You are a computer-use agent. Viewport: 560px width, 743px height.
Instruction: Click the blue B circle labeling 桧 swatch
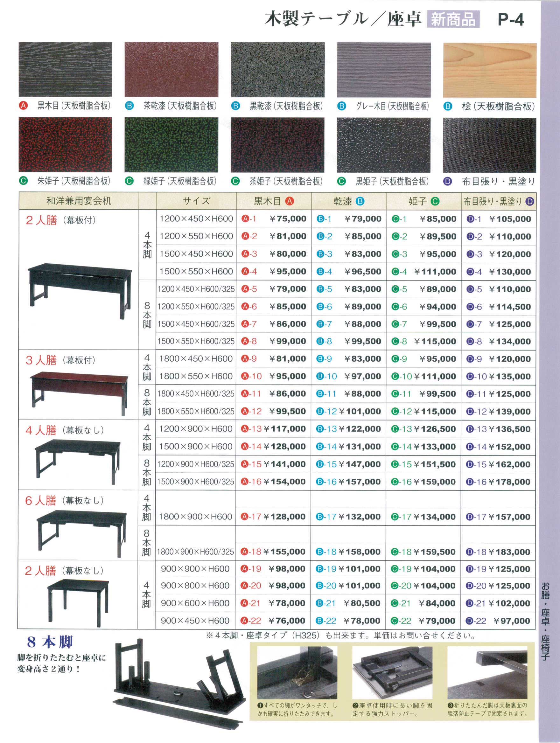pos(447,106)
